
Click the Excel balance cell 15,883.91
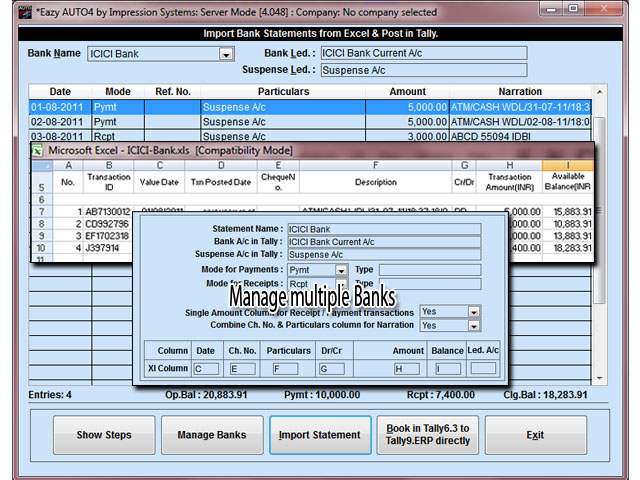pyautogui.click(x=567, y=212)
